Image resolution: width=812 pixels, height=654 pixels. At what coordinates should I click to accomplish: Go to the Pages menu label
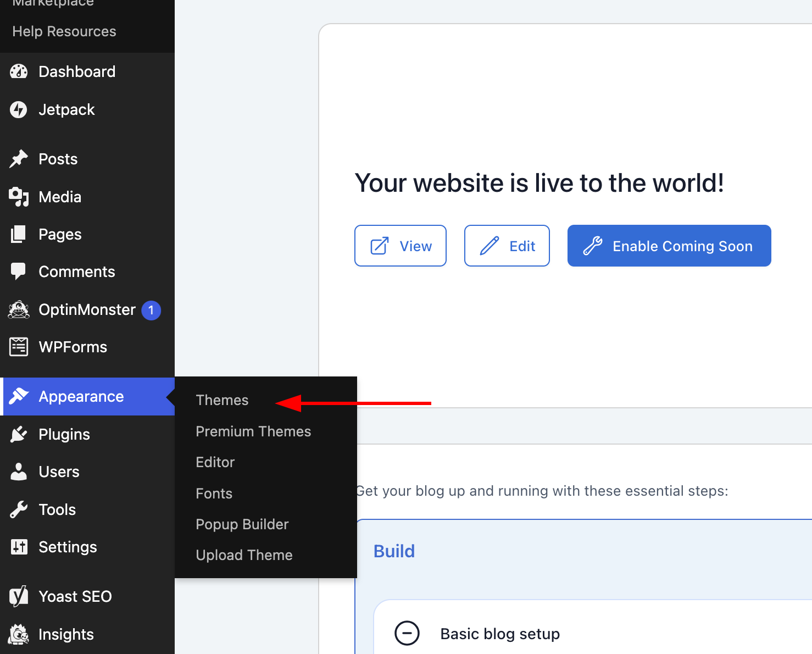[60, 235]
